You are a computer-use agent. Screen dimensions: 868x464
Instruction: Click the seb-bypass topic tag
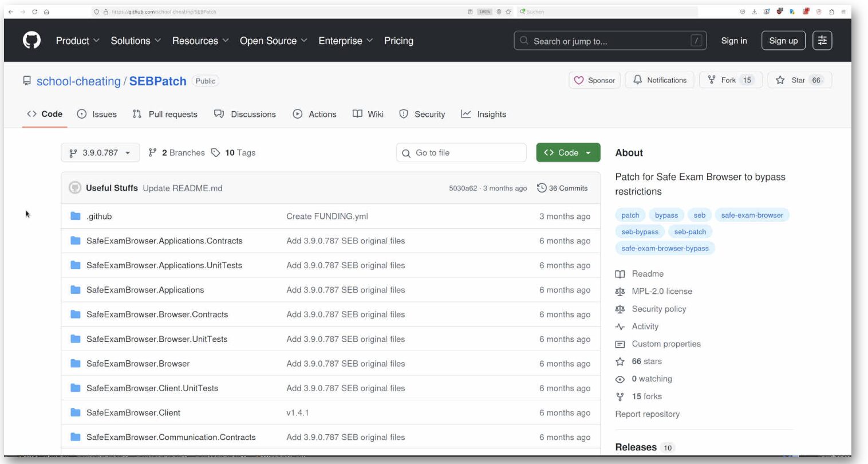pyautogui.click(x=640, y=231)
